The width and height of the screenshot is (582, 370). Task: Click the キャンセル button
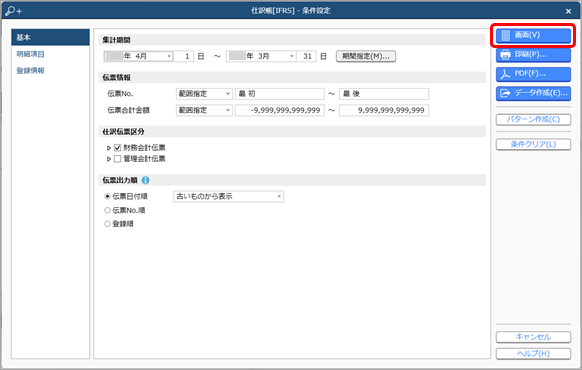coord(533,337)
